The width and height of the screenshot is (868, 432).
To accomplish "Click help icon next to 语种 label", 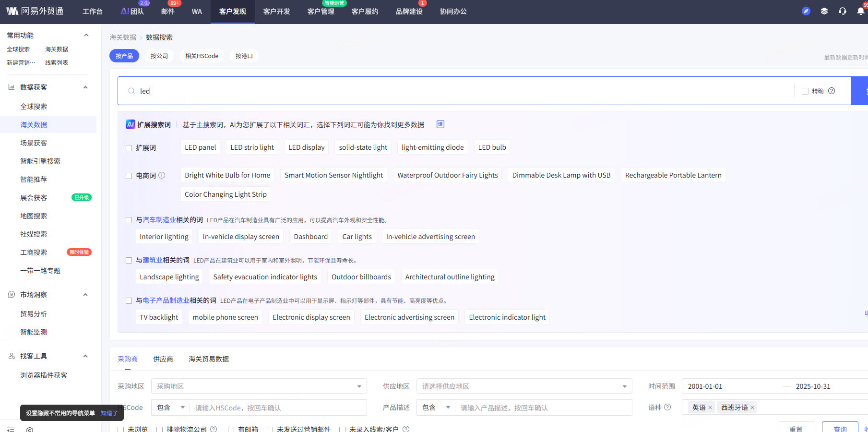I will pyautogui.click(x=667, y=407).
